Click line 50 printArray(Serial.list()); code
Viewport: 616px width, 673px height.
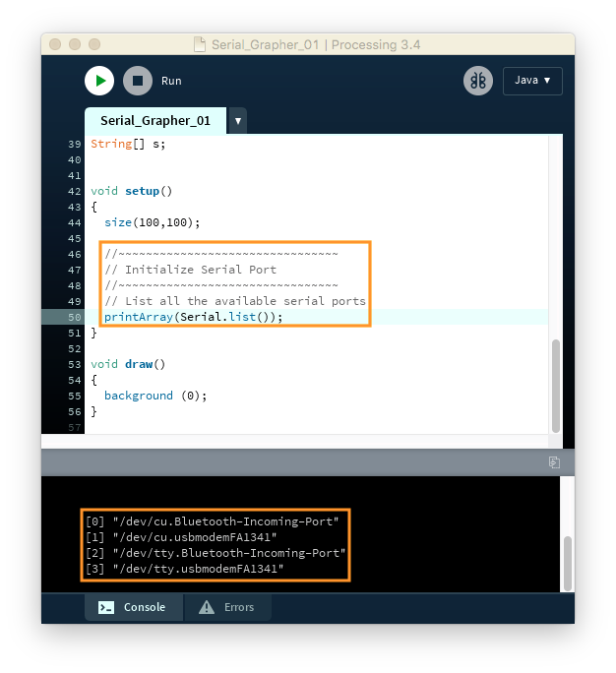click(193, 317)
